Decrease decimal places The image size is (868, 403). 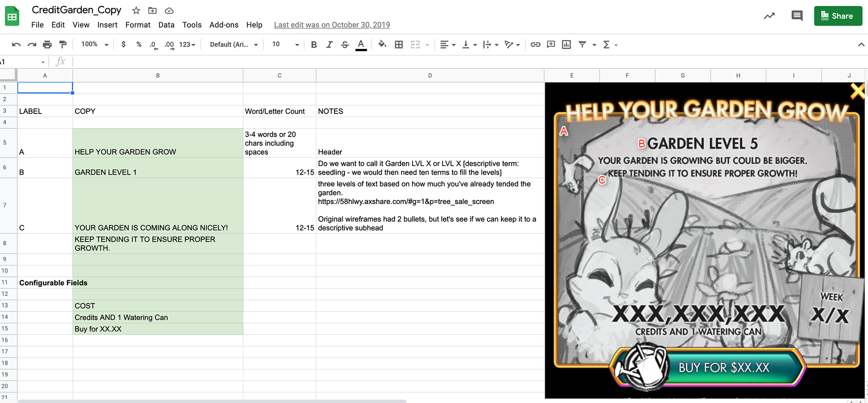coord(154,45)
